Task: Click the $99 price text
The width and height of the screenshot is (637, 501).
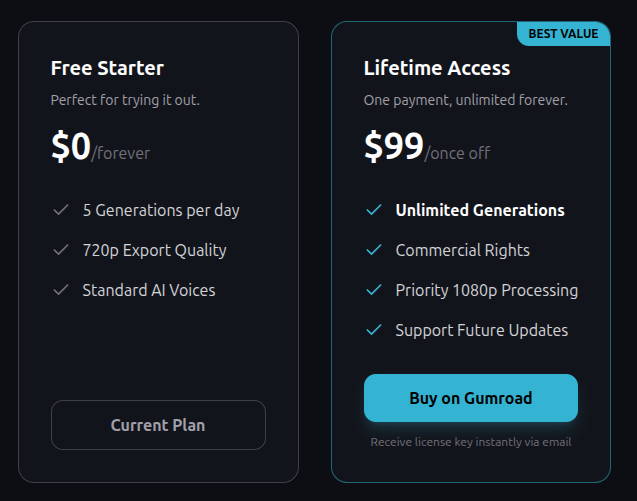Action: click(x=394, y=147)
